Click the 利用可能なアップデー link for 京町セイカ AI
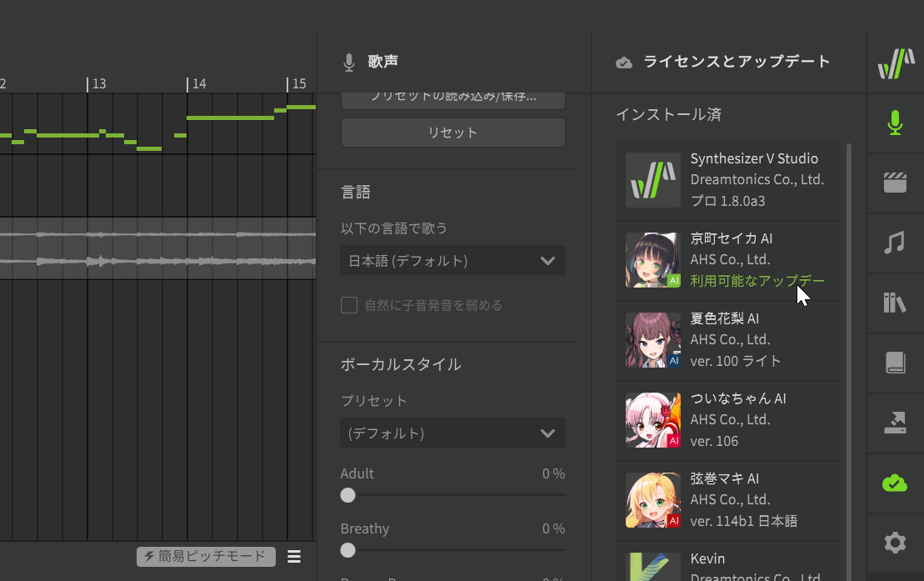Viewport: 924px width, 581px height. point(757,281)
